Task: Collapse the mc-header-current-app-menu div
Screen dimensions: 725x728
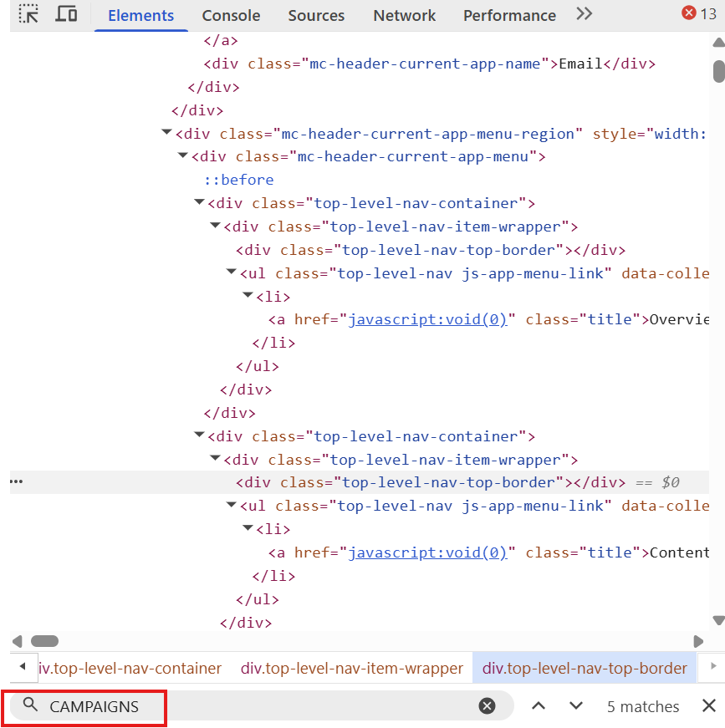Action: click(183, 155)
